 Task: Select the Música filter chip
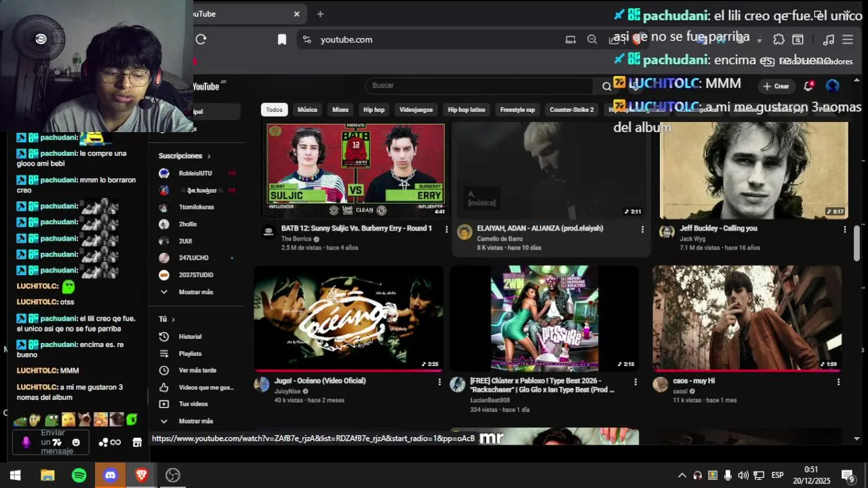tap(307, 110)
